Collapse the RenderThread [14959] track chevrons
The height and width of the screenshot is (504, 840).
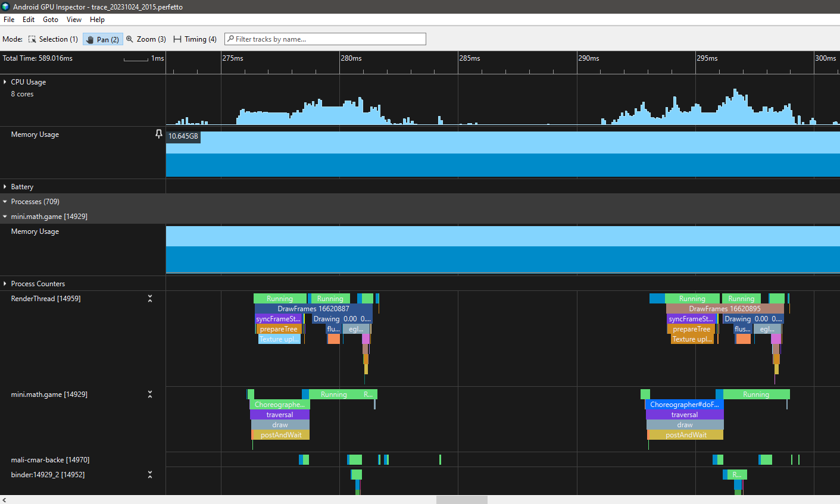pyautogui.click(x=150, y=299)
